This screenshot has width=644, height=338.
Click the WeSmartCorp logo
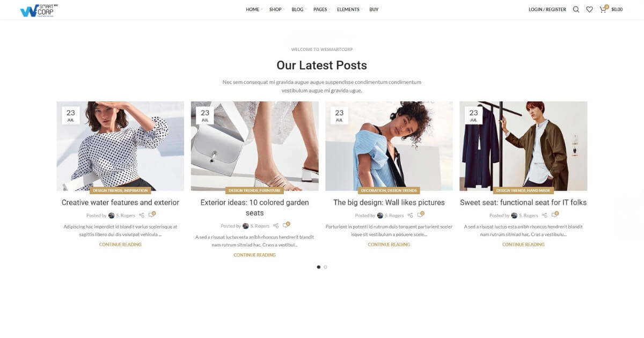(39, 10)
